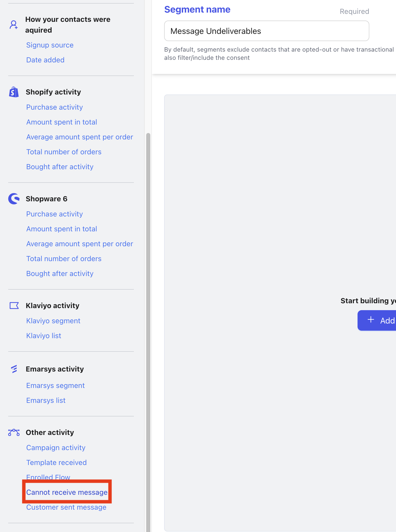
Task: Click the sidebar vertical scrollbar
Action: pos(148,308)
